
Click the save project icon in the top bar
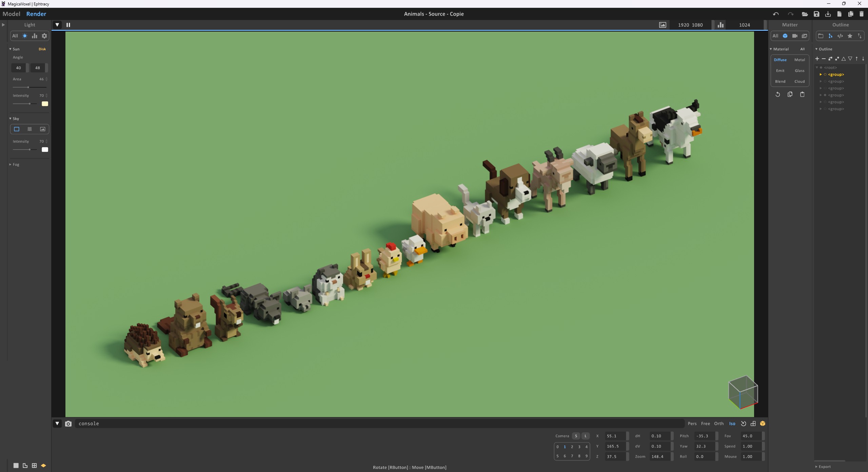(816, 14)
